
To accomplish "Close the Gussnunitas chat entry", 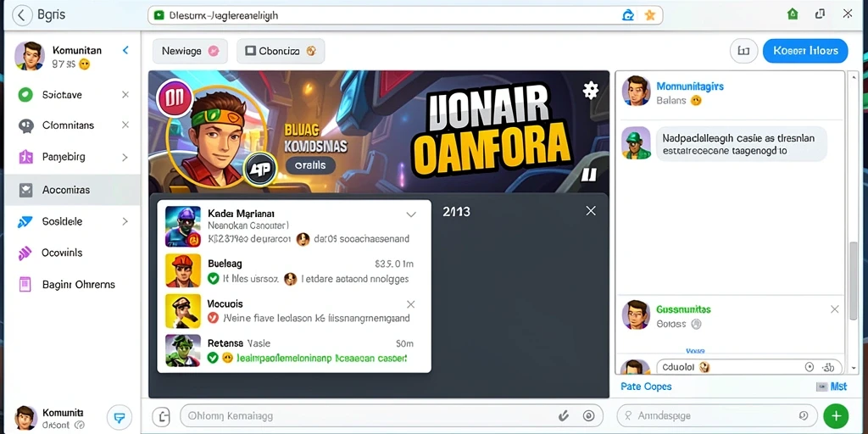I will (x=834, y=309).
